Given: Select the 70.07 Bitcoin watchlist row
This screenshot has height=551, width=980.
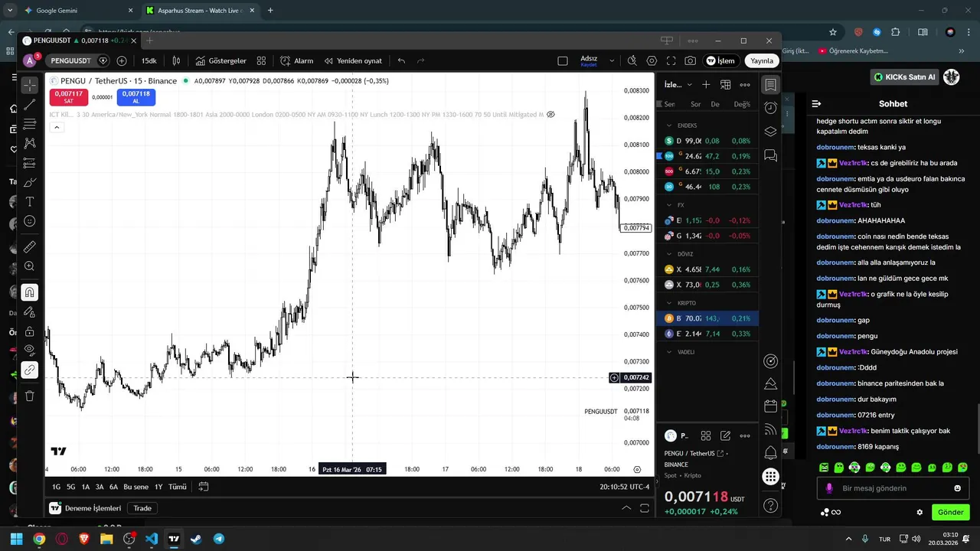Looking at the screenshot, I should click(x=707, y=318).
